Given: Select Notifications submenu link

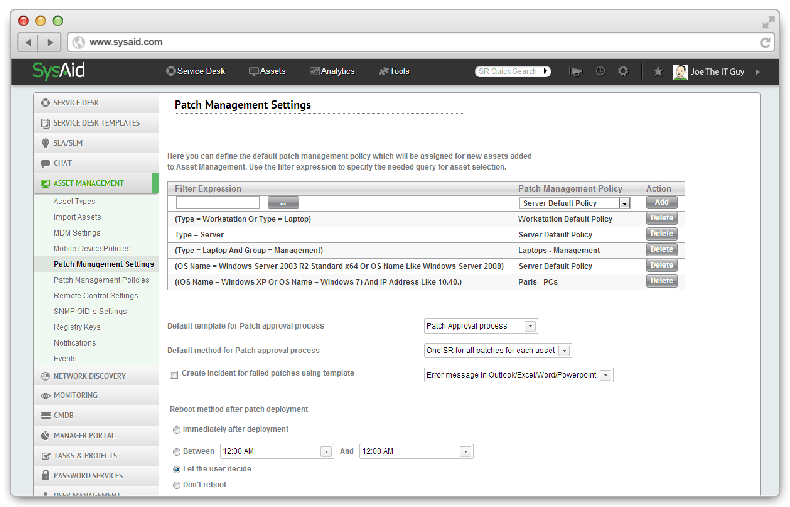Looking at the screenshot, I should (x=75, y=343).
